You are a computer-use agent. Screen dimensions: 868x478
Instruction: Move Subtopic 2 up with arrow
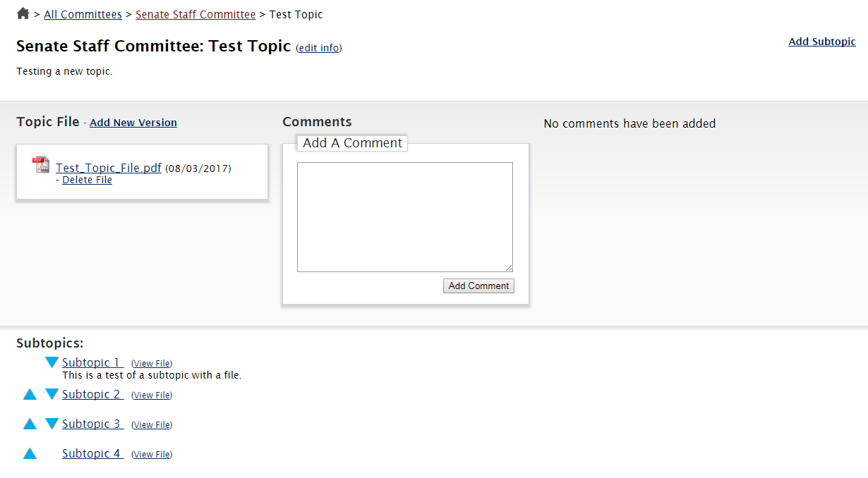[x=30, y=394]
